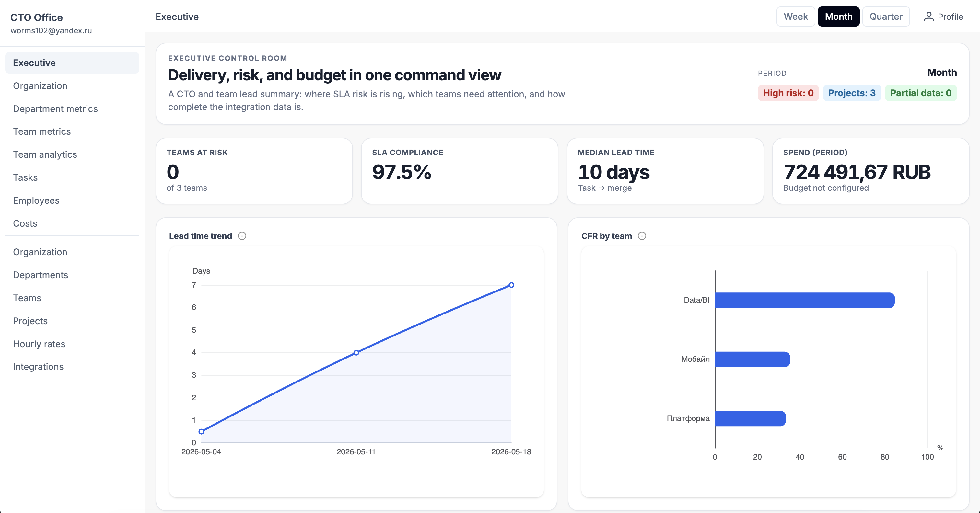Open Tasks in the sidebar

[72, 177]
